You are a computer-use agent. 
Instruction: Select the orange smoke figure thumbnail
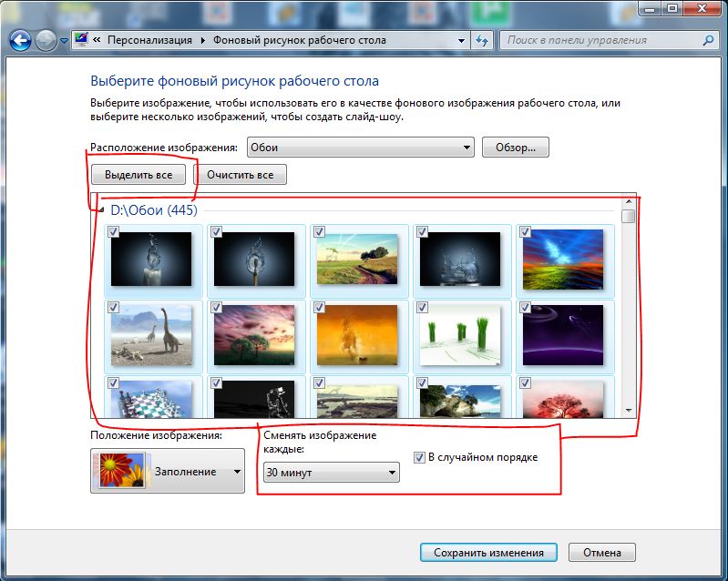tap(357, 335)
